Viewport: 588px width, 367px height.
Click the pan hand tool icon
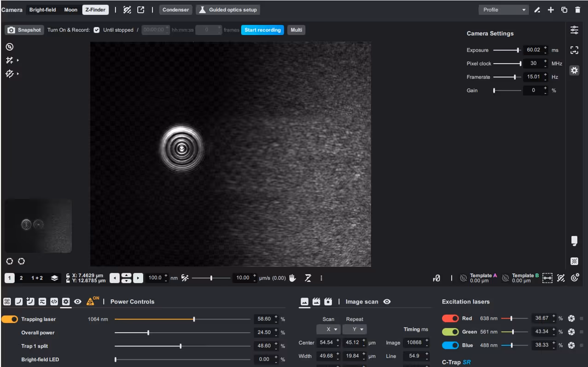(292, 278)
